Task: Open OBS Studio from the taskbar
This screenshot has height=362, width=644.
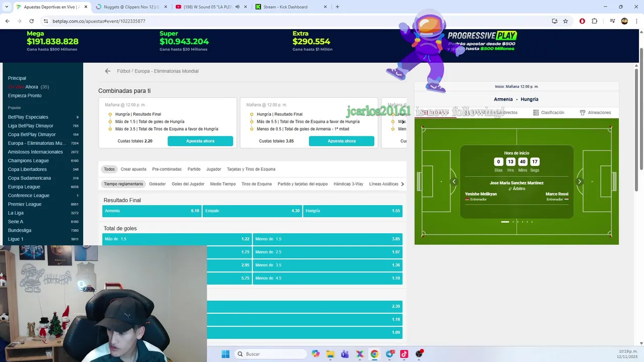Action: tap(419, 354)
